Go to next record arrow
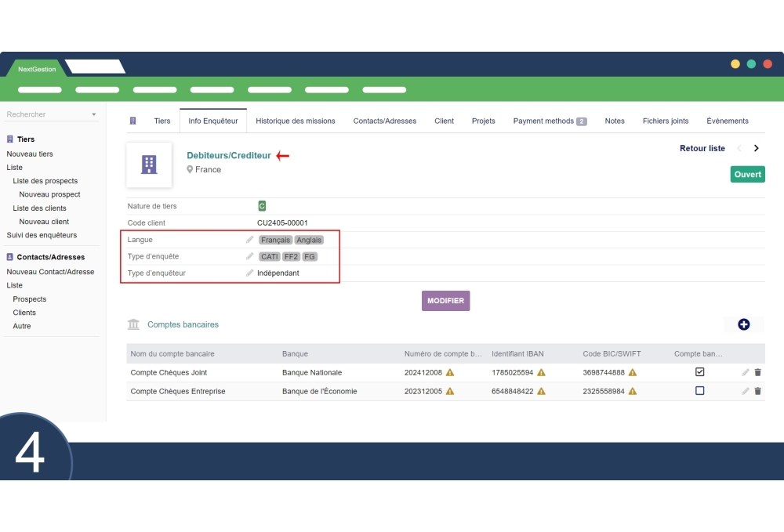 tap(756, 148)
